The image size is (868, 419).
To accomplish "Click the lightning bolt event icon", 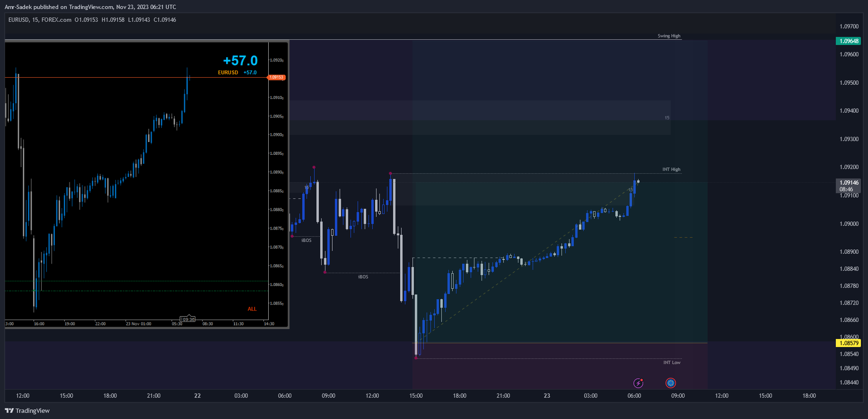I will [638, 383].
